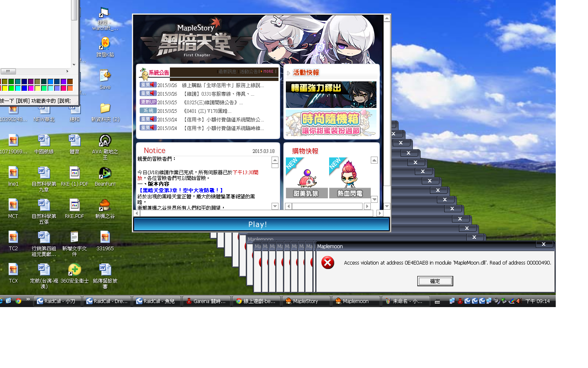This screenshot has height=368, width=588.
Task: Launch the AVA 戰地之王 desktop shortcut
Action: 105,146
